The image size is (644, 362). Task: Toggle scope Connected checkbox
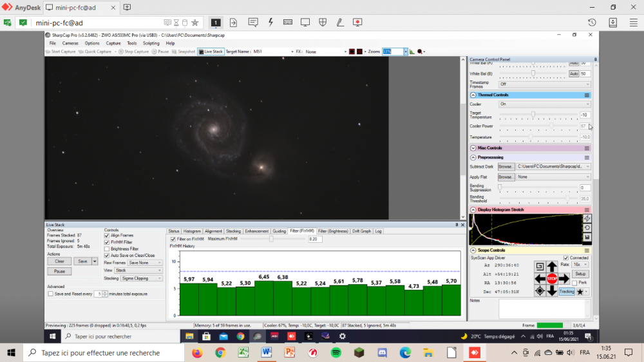(x=566, y=258)
